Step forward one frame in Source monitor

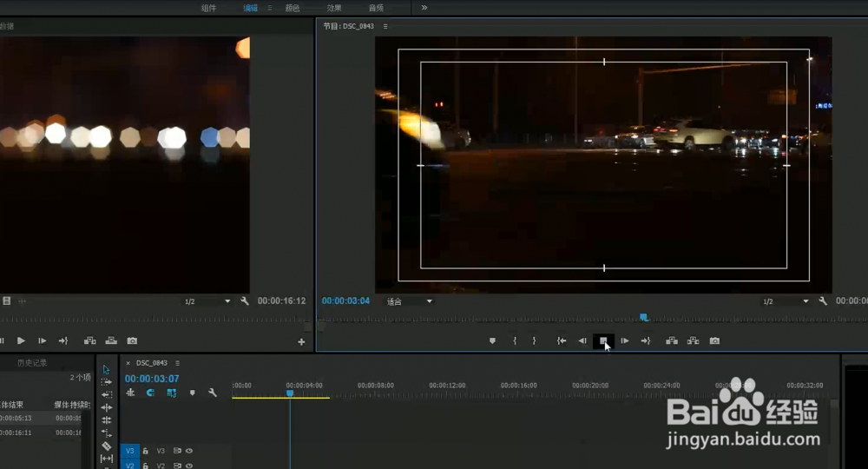point(42,341)
